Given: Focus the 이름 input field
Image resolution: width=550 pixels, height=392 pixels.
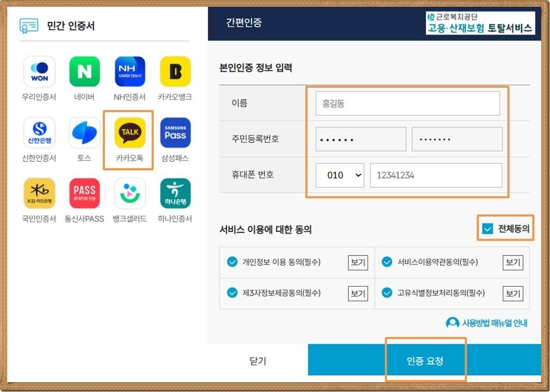Looking at the screenshot, I should tap(408, 103).
